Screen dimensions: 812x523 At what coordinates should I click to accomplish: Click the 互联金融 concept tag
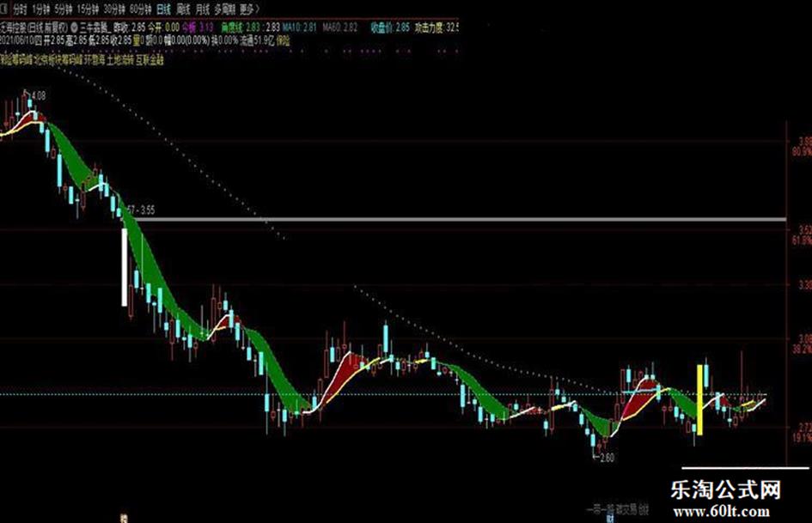pyautogui.click(x=150, y=59)
